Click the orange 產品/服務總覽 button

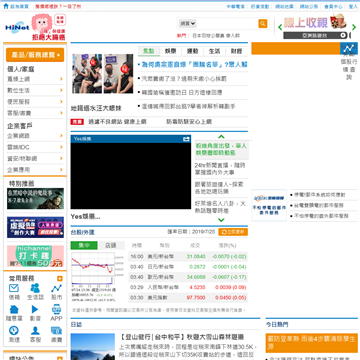[35, 55]
